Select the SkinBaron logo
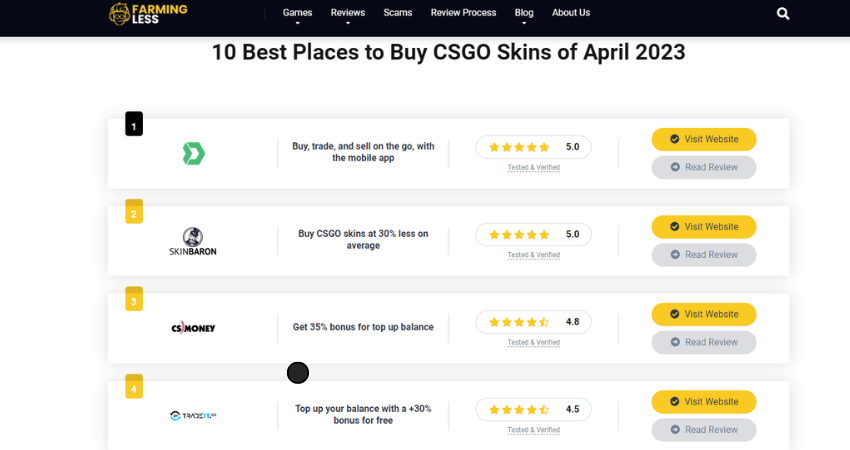This screenshot has height=450, width=850. [x=192, y=241]
